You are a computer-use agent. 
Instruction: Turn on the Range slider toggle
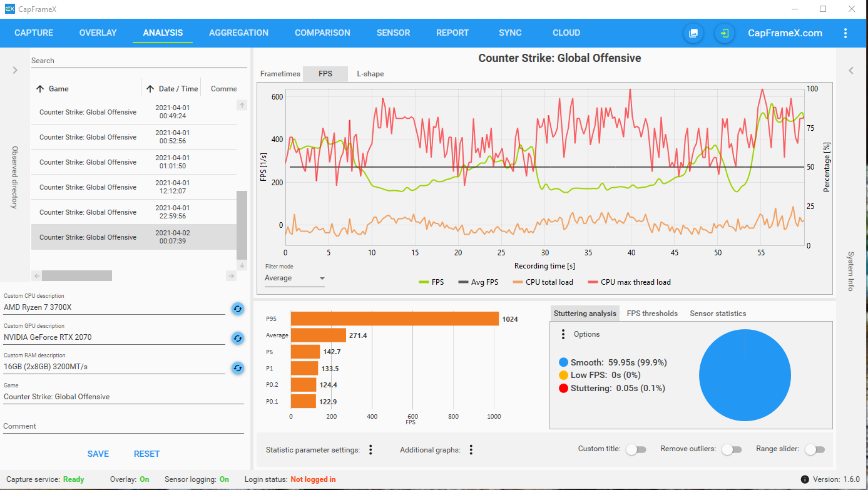coord(815,449)
